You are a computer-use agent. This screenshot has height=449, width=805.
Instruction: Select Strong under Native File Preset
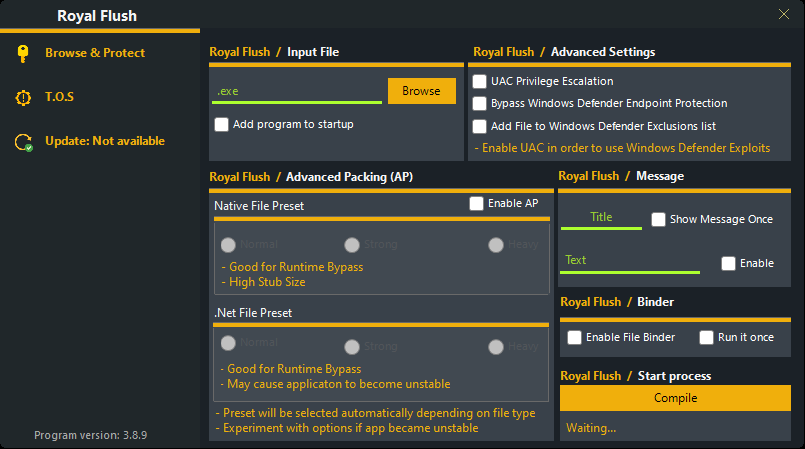(352, 245)
